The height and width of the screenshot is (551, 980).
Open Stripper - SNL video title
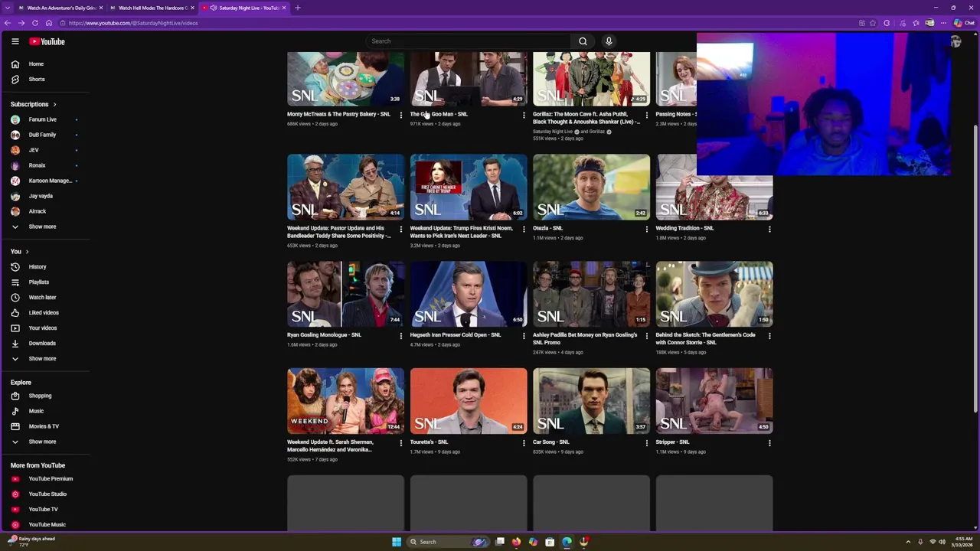[x=672, y=442]
